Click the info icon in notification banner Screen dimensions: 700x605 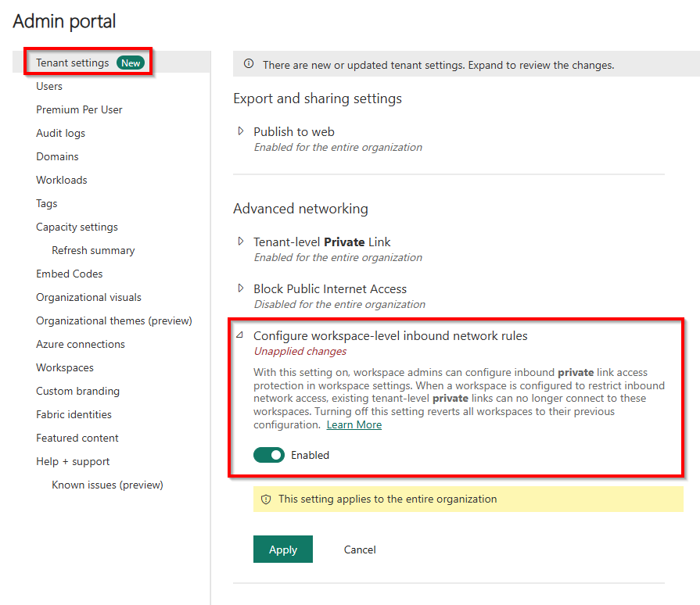click(x=249, y=64)
